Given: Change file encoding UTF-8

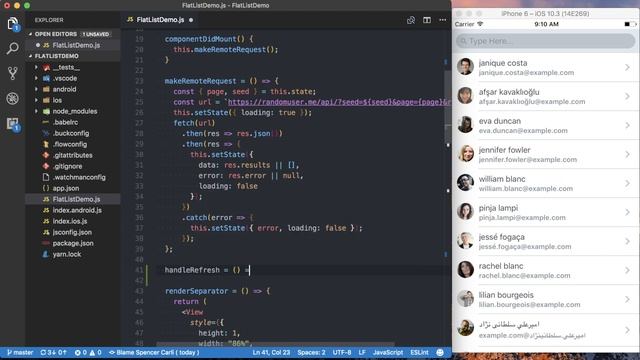Looking at the screenshot, I should coord(342,352).
